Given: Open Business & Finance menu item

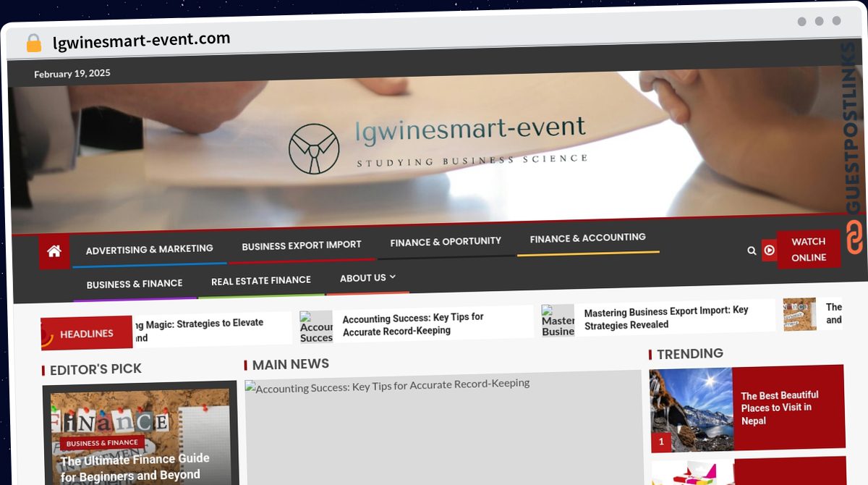Looking at the screenshot, I should tap(135, 284).
